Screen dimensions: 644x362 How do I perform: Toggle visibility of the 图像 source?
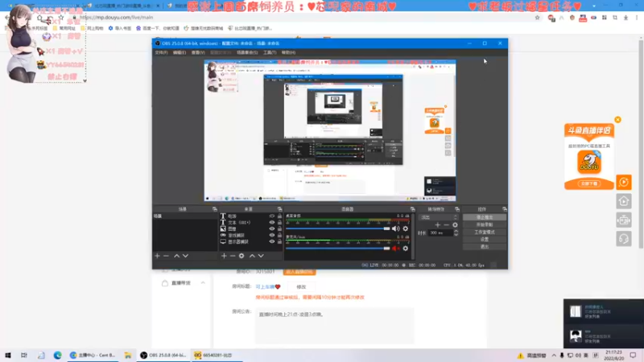pyautogui.click(x=272, y=228)
